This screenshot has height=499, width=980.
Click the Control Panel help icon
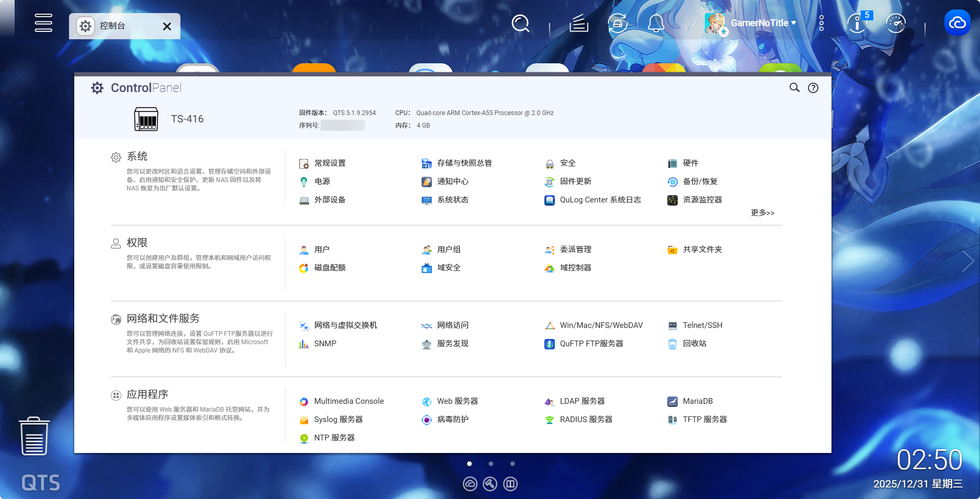tap(813, 88)
